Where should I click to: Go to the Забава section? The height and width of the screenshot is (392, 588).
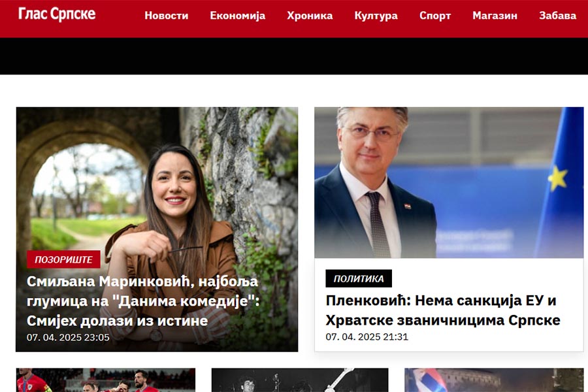(557, 16)
